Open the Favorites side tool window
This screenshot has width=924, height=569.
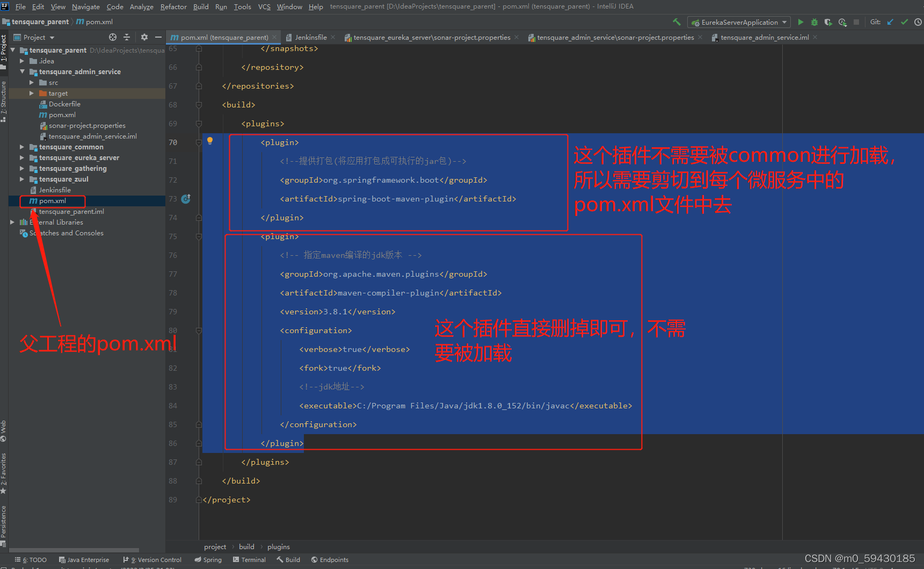click(x=3, y=473)
